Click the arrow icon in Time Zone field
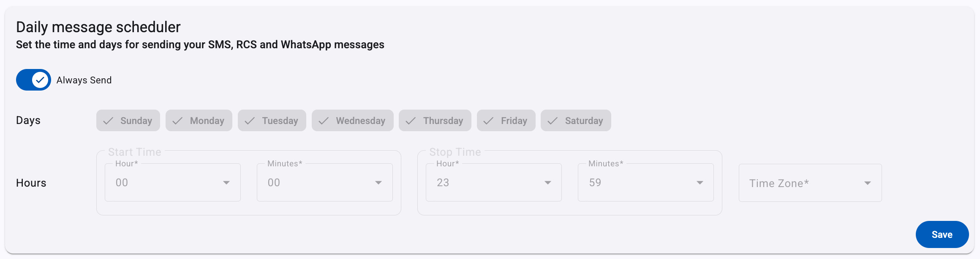The width and height of the screenshot is (980, 259). (868, 183)
